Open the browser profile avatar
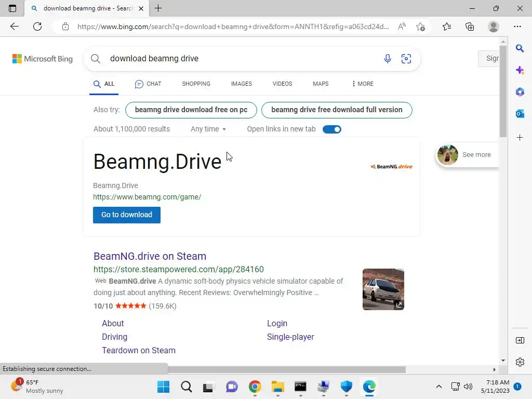This screenshot has height=399, width=532. (494, 26)
